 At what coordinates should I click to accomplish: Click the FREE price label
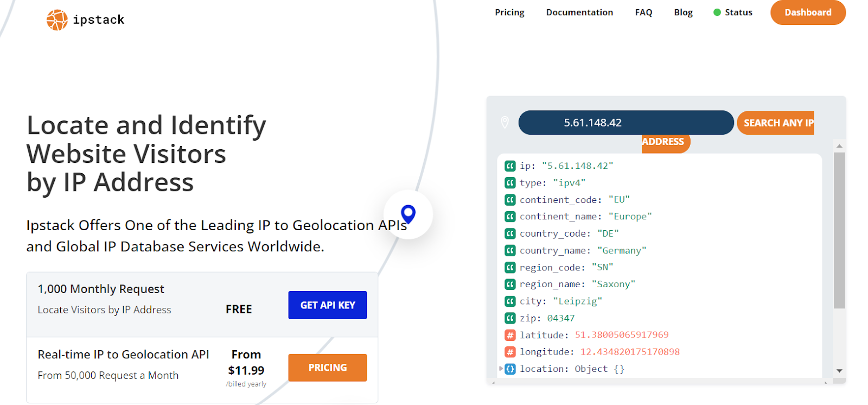pos(239,309)
